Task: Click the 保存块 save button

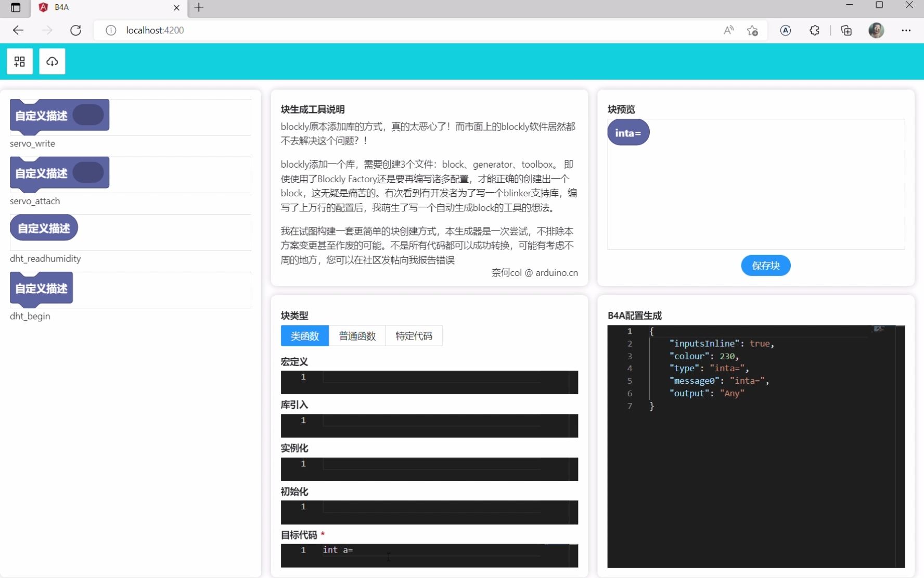Action: click(766, 266)
